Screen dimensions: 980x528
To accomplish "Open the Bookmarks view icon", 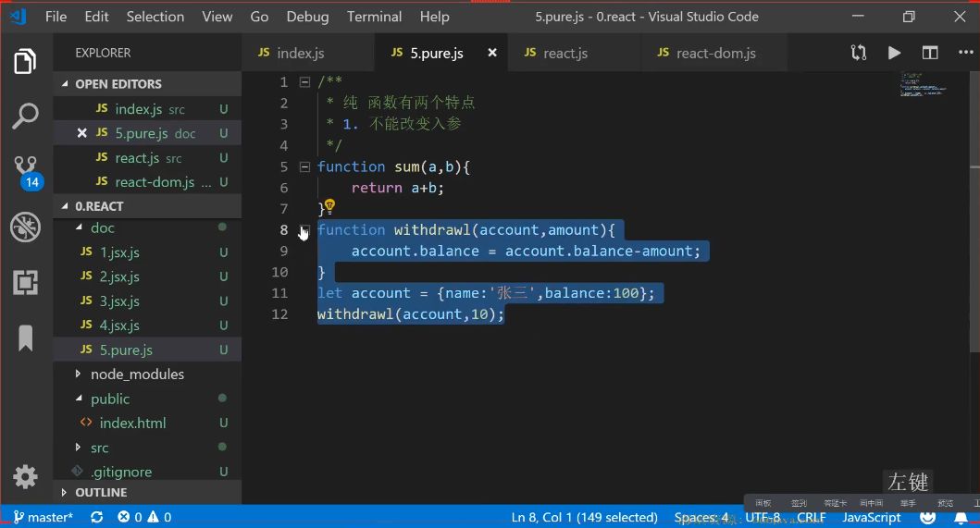I will tap(26, 338).
